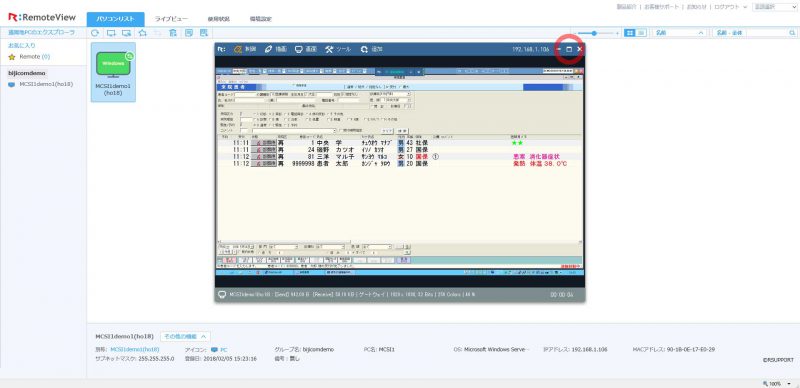Open the パソコンリスト tab

[115, 19]
